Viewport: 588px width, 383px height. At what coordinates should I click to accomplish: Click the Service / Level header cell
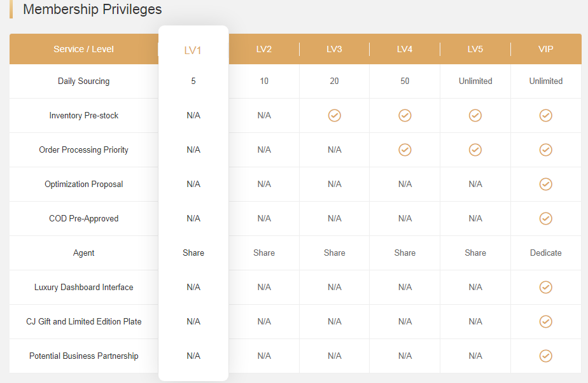click(83, 49)
